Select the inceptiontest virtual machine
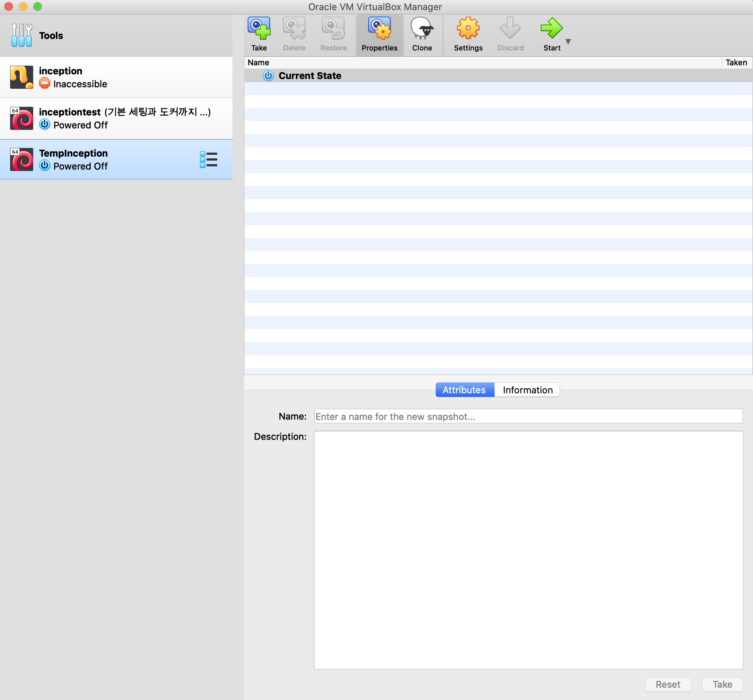The image size is (753, 700). point(116,118)
